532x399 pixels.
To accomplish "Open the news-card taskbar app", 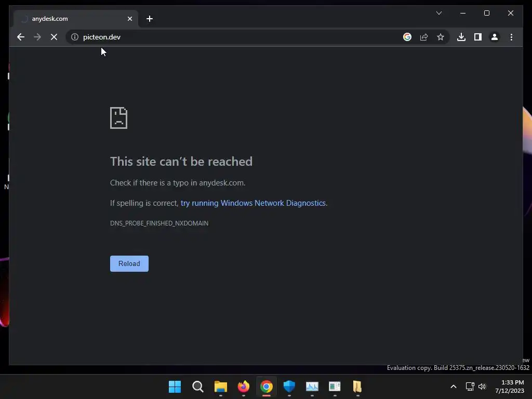I will [x=335, y=387].
